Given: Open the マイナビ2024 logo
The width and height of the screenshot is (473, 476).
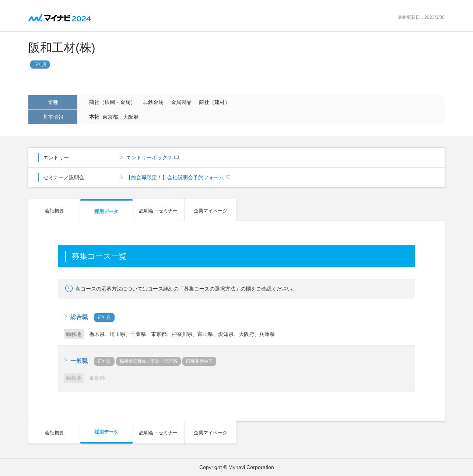Looking at the screenshot, I should tap(60, 18).
